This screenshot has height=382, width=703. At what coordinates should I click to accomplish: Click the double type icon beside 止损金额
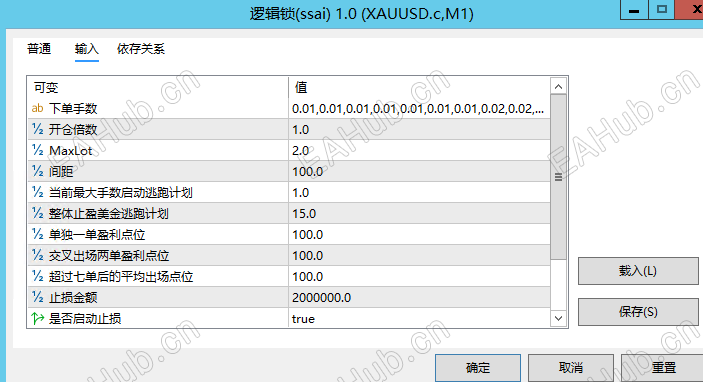[x=38, y=297]
